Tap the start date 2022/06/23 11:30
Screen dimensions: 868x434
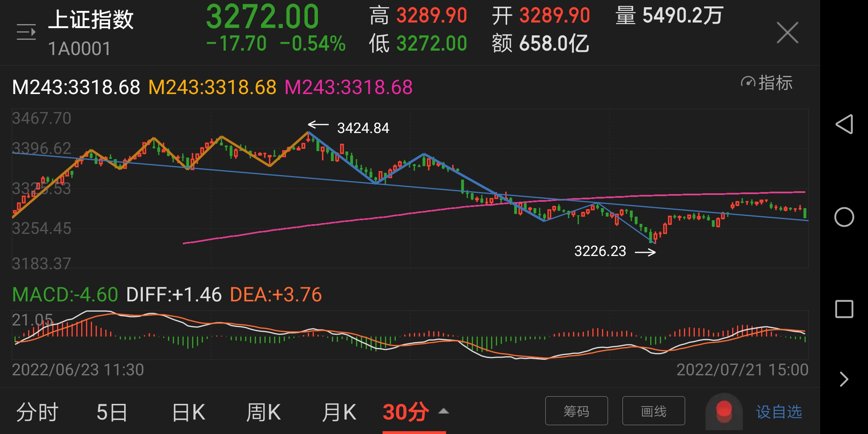[78, 370]
